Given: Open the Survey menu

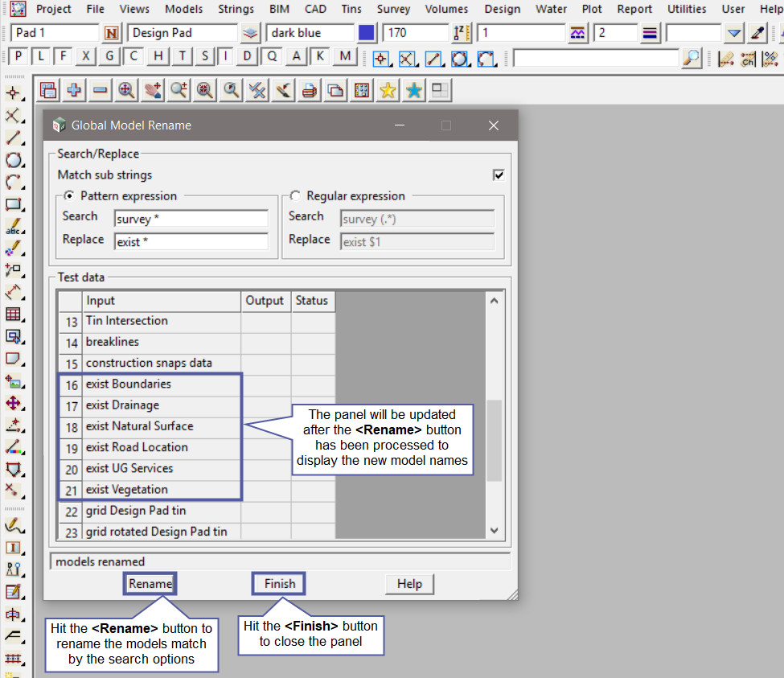Looking at the screenshot, I should pyautogui.click(x=392, y=9).
